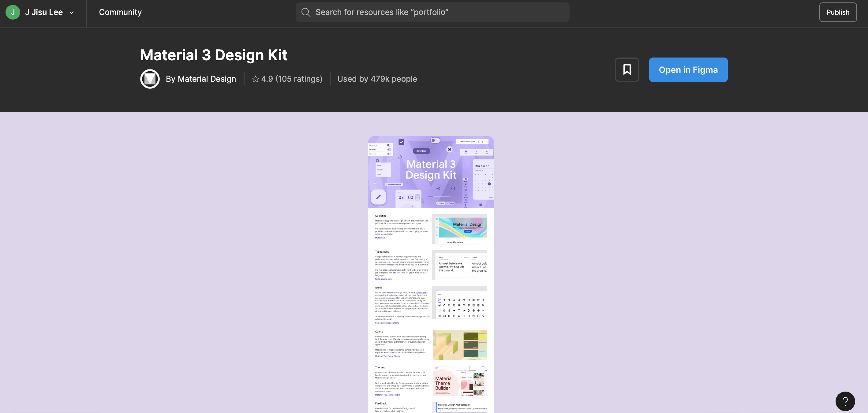Open the fonts.google.com link
This screenshot has height=413, width=868.
383,279
